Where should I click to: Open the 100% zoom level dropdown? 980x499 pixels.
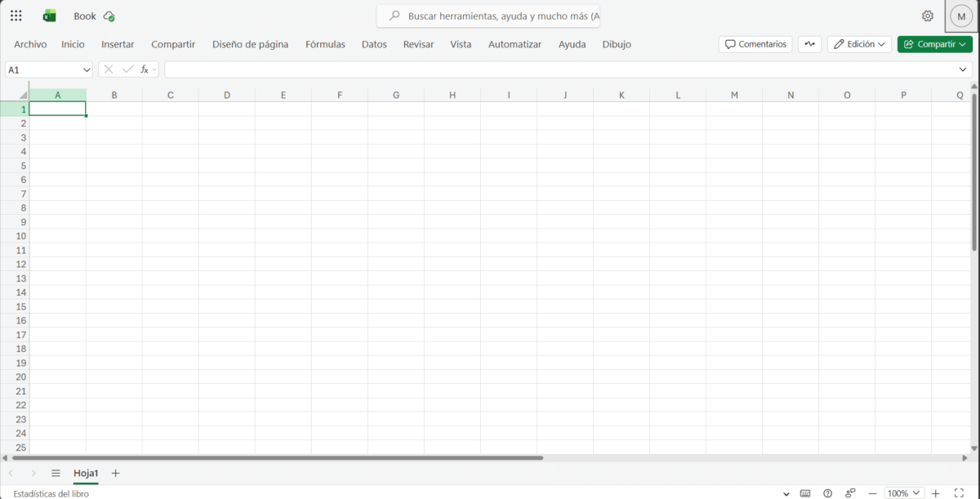(x=904, y=493)
